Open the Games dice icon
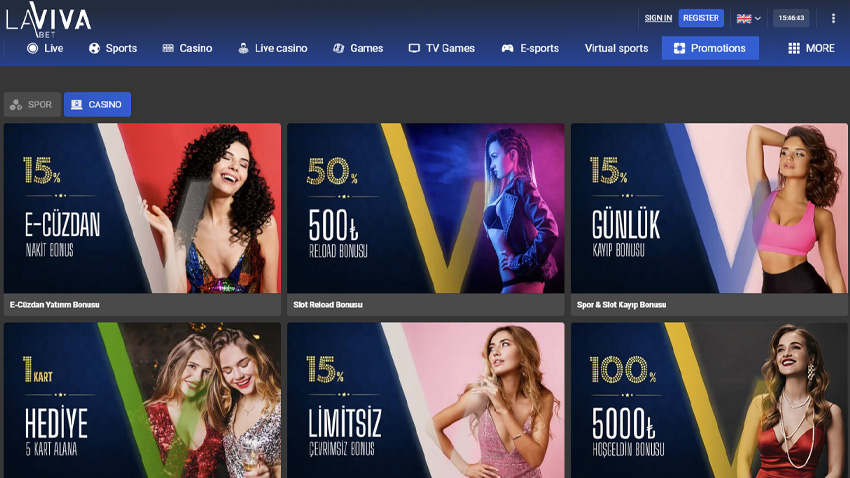This screenshot has height=478, width=850. coord(339,48)
